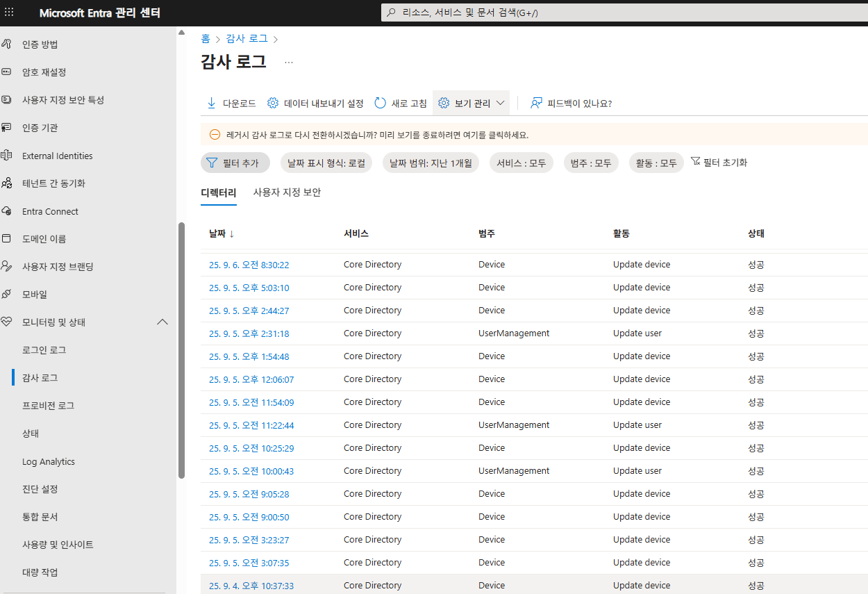Click the 다운로드 arrow icon
The height and width of the screenshot is (594, 868).
[x=212, y=104]
